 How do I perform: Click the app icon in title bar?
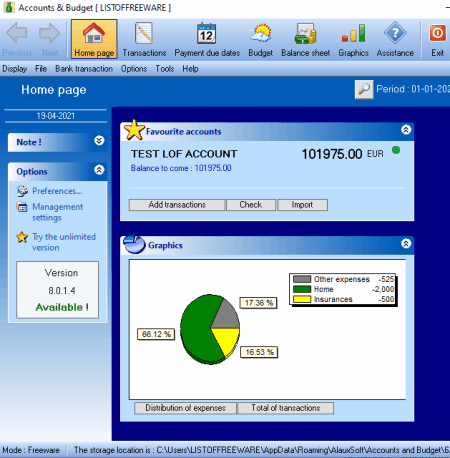[x=9, y=7]
